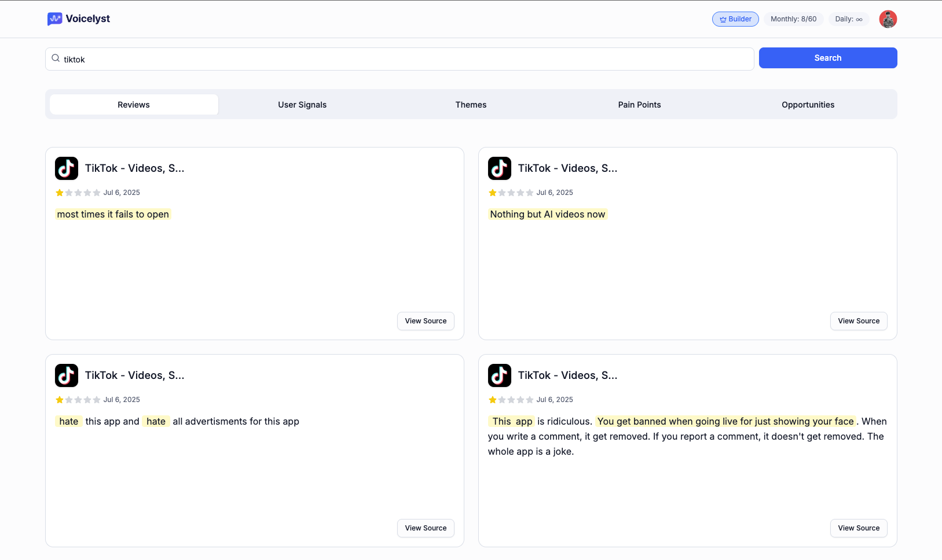Click title of 'fails to open' review card
The image size is (942, 560).
(135, 168)
